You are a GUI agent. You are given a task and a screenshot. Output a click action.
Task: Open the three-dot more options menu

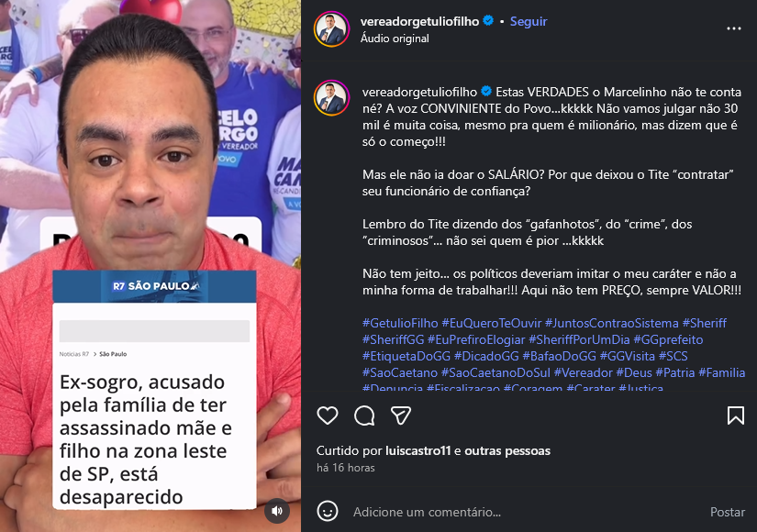(x=734, y=28)
